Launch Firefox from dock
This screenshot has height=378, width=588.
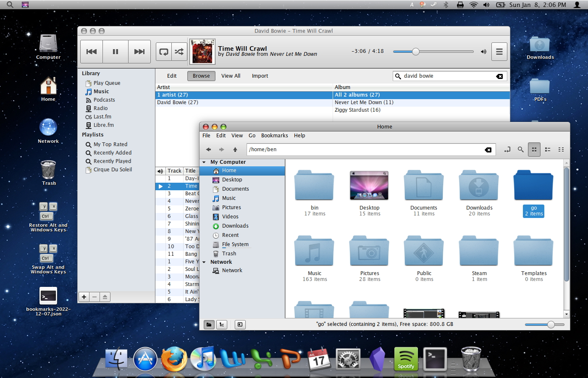[x=174, y=360]
